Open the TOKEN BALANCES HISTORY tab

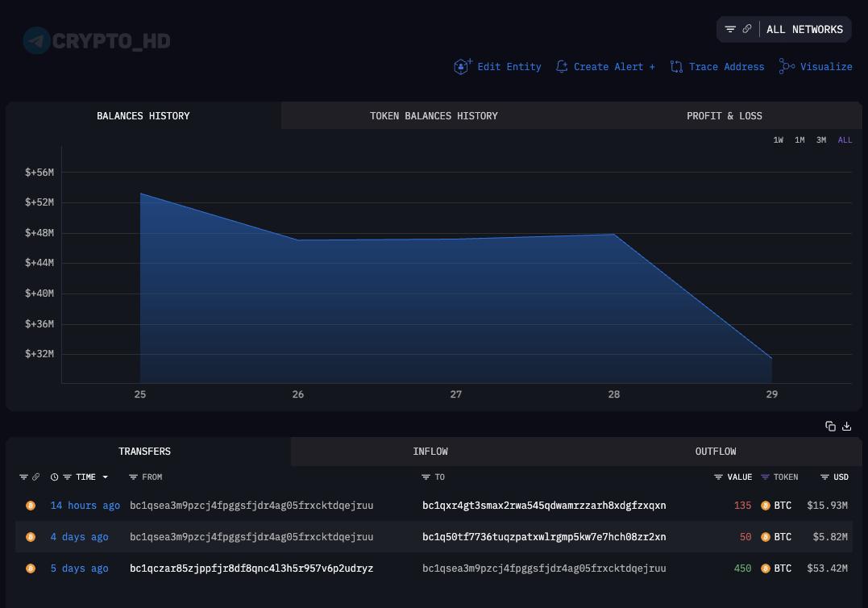pos(434,116)
